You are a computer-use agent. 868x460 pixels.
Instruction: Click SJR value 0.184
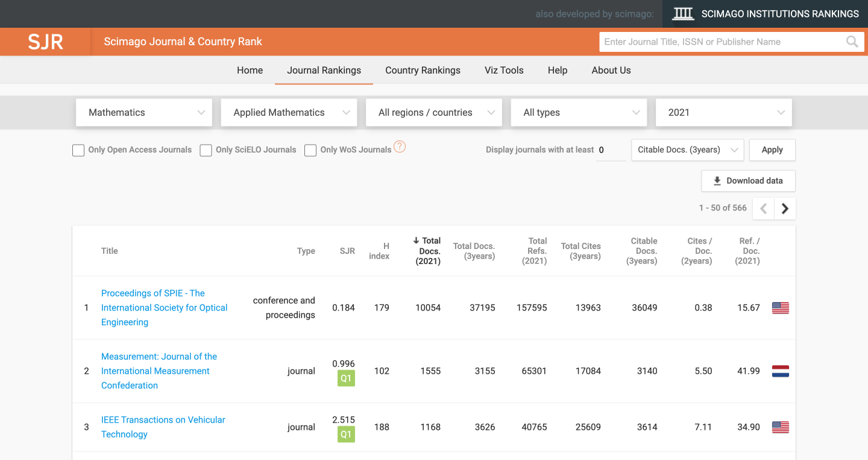tap(344, 307)
